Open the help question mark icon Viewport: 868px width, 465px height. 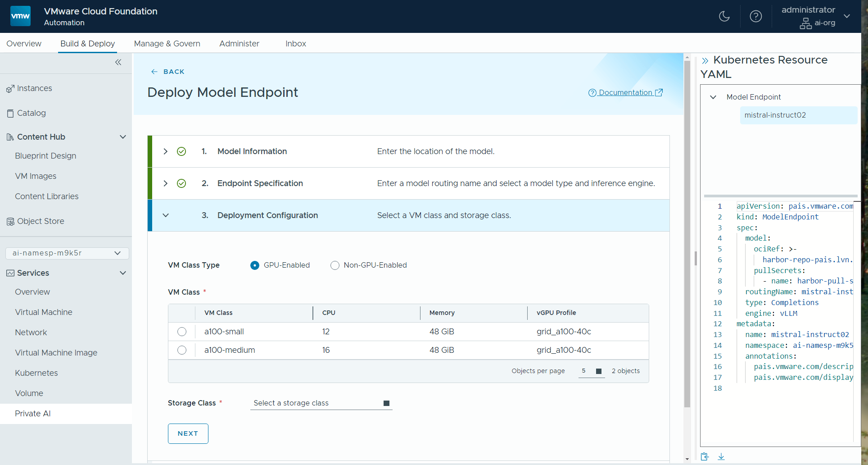tap(755, 17)
